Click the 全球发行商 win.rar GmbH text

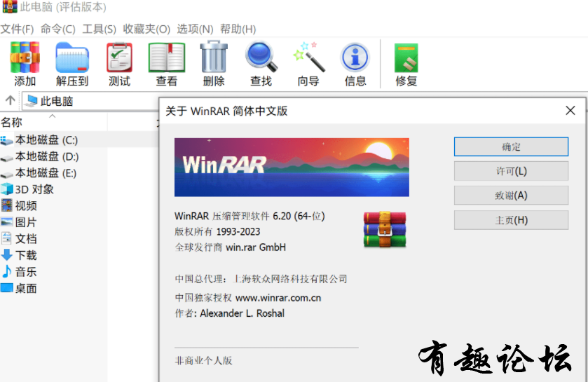231,247
